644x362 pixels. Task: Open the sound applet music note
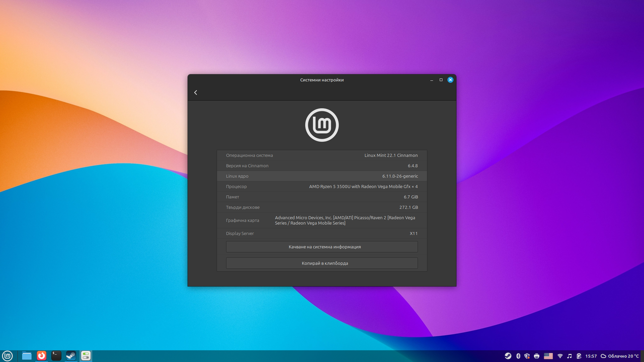tap(570, 356)
